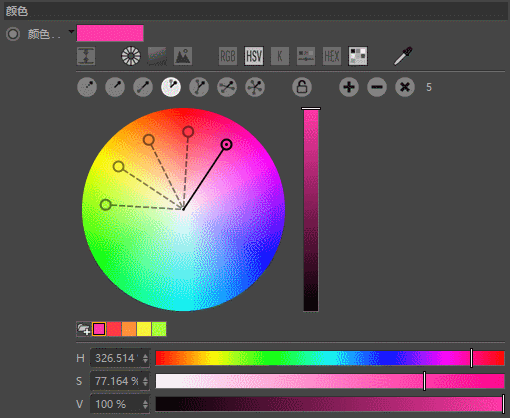Switch to the HEX tab

[x=332, y=56]
